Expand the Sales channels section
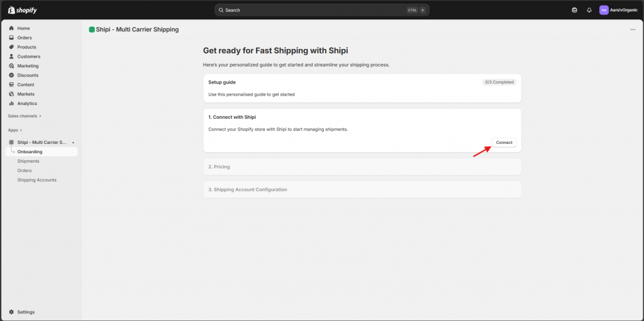This screenshot has height=321, width=644. point(25,116)
